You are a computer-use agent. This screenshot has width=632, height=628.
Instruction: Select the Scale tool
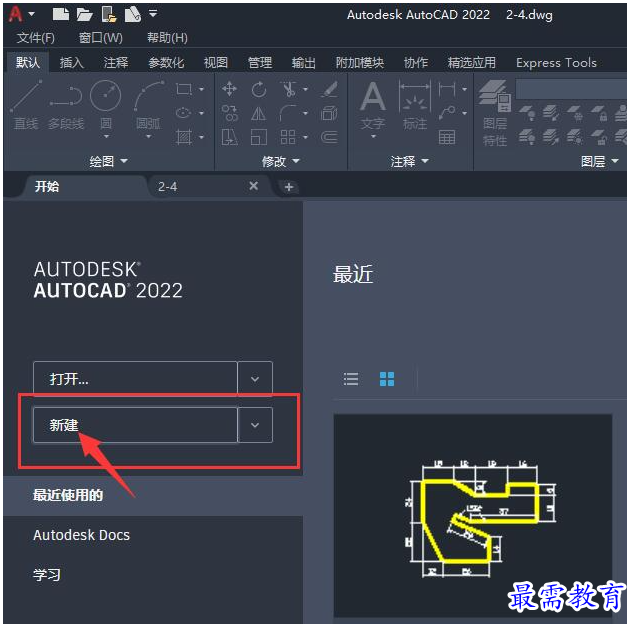258,137
